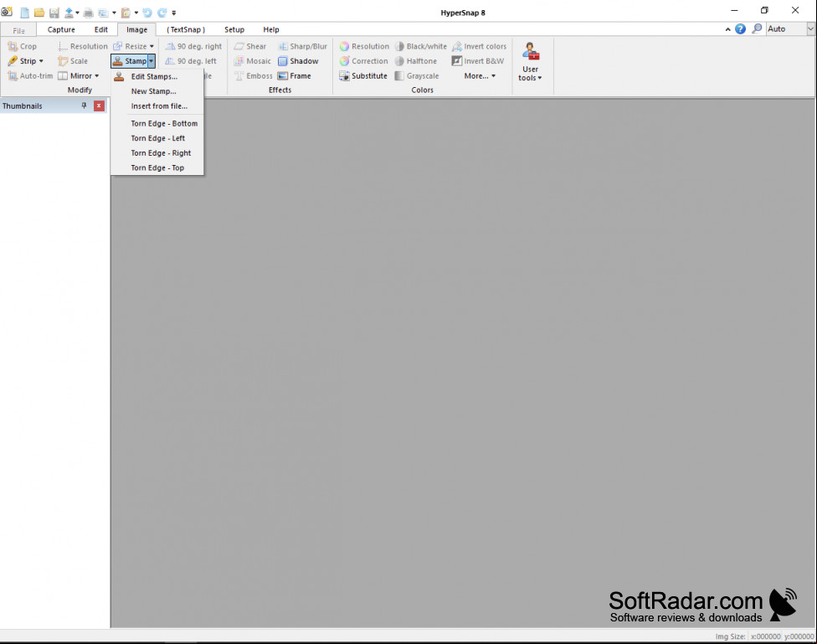Choose New Stamp... from the menu

coord(157,91)
